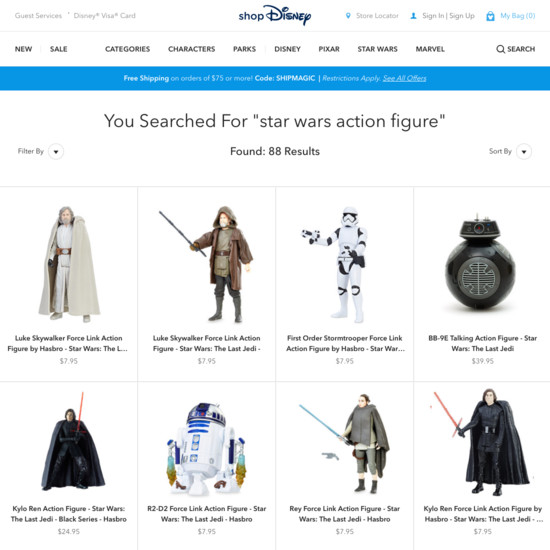Open the Characters menu

coord(192,49)
